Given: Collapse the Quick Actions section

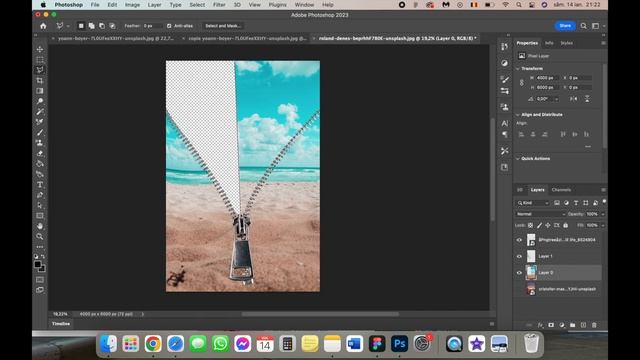Looking at the screenshot, I should pyautogui.click(x=518, y=158).
